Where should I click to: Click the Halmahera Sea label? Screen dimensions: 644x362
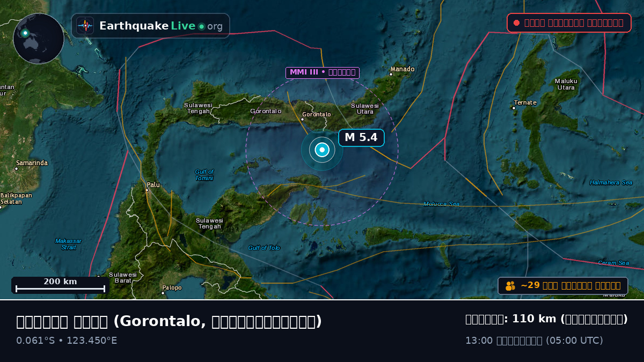pos(611,182)
